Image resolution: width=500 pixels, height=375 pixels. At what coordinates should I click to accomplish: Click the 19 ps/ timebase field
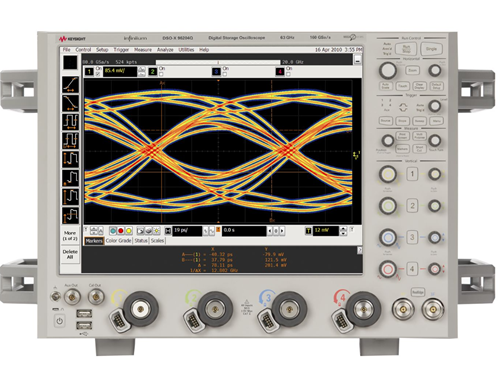coord(187,231)
